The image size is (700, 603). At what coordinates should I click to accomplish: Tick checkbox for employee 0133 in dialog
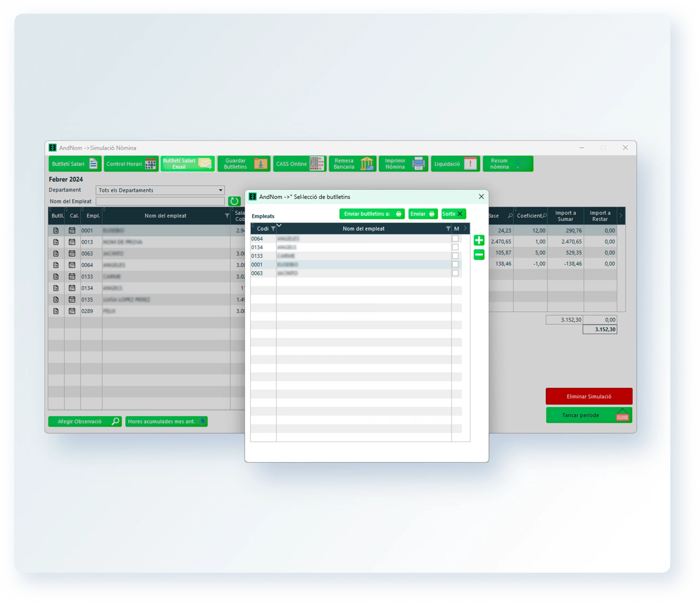coord(455,256)
